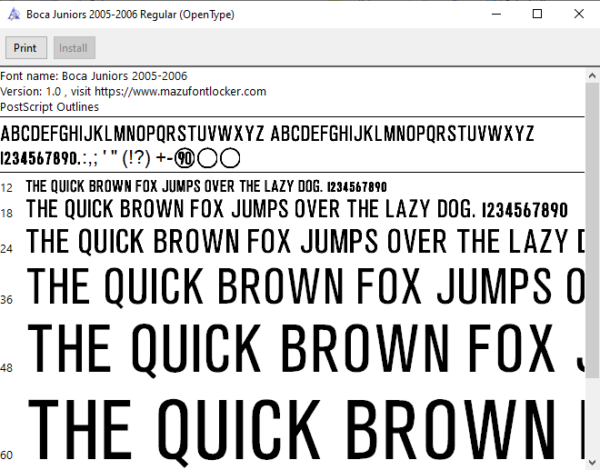The image size is (600, 470).
Task: Click the size label '36'
Action: [7, 300]
